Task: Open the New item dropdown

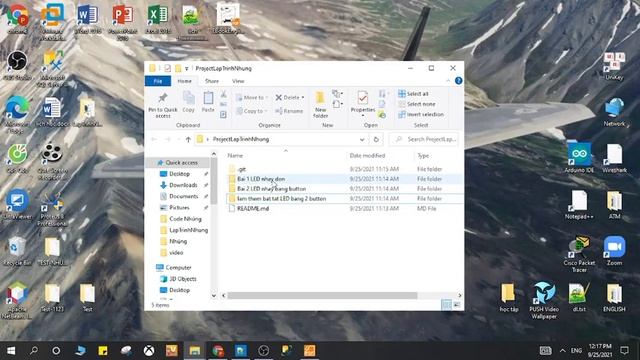Action: [x=337, y=94]
